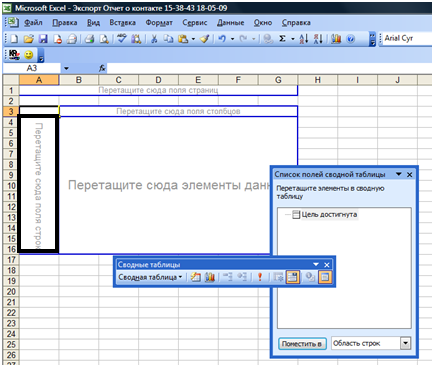Click the Chart Wizard icon in the pivot toolbar
Image resolution: width=432 pixels, height=367 pixels.
tap(210, 277)
